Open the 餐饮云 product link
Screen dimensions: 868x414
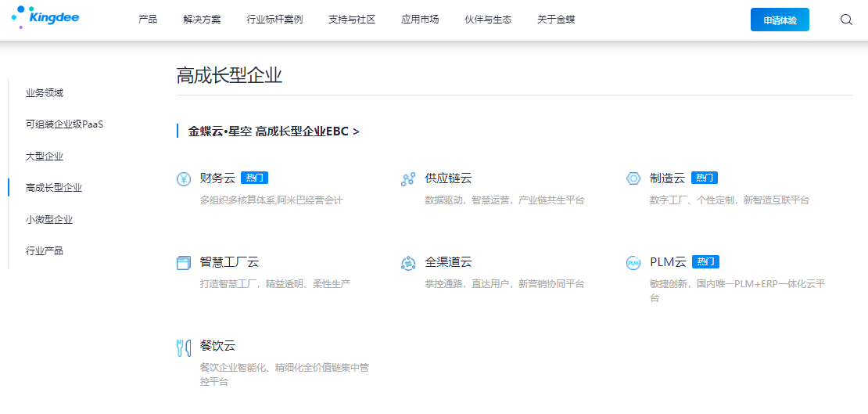click(217, 347)
